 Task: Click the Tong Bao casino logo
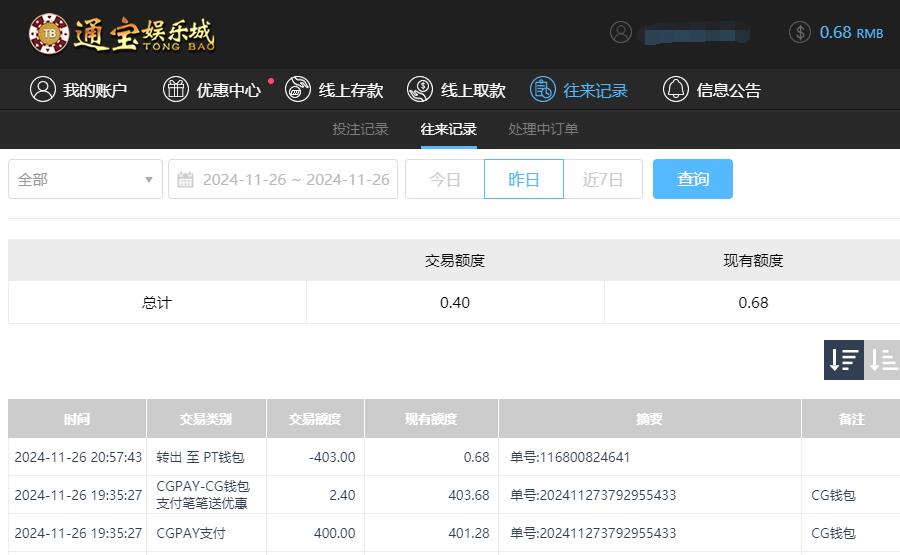coord(121,34)
